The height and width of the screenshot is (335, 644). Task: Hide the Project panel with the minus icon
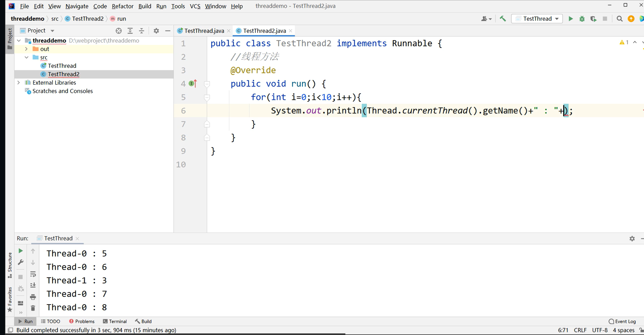point(168,31)
